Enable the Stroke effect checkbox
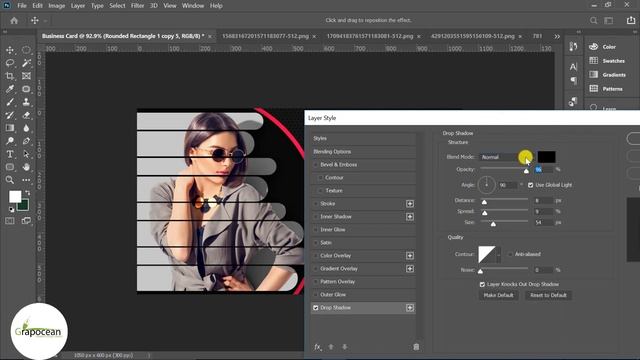This screenshot has height=360, width=640. coord(316,204)
